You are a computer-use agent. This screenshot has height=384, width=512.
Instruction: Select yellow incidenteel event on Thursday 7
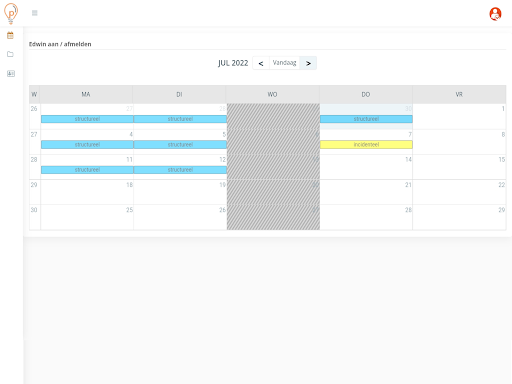coord(366,145)
